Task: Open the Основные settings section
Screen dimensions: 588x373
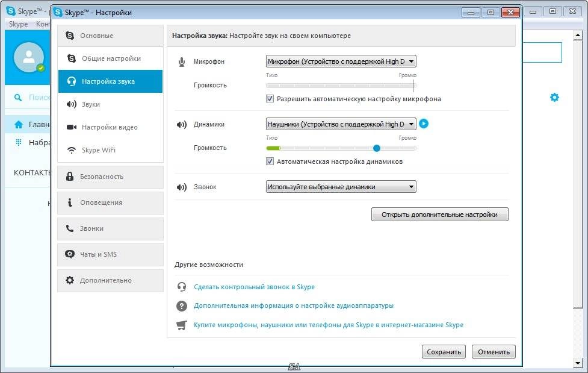Action: [x=110, y=36]
